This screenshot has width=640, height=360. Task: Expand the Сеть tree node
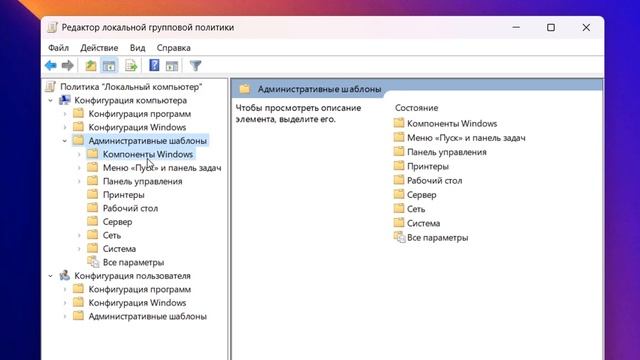point(79,235)
